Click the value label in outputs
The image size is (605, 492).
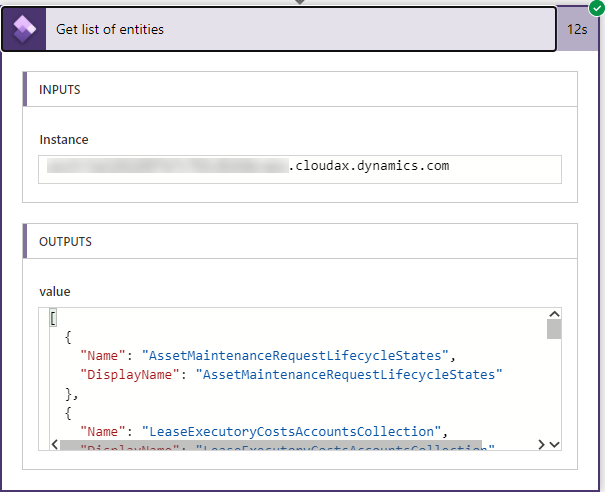coord(55,292)
